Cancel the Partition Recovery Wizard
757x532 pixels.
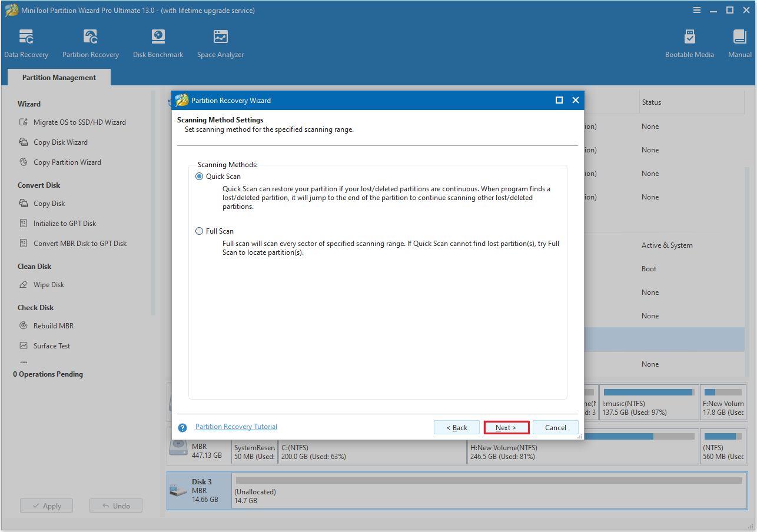tap(556, 428)
